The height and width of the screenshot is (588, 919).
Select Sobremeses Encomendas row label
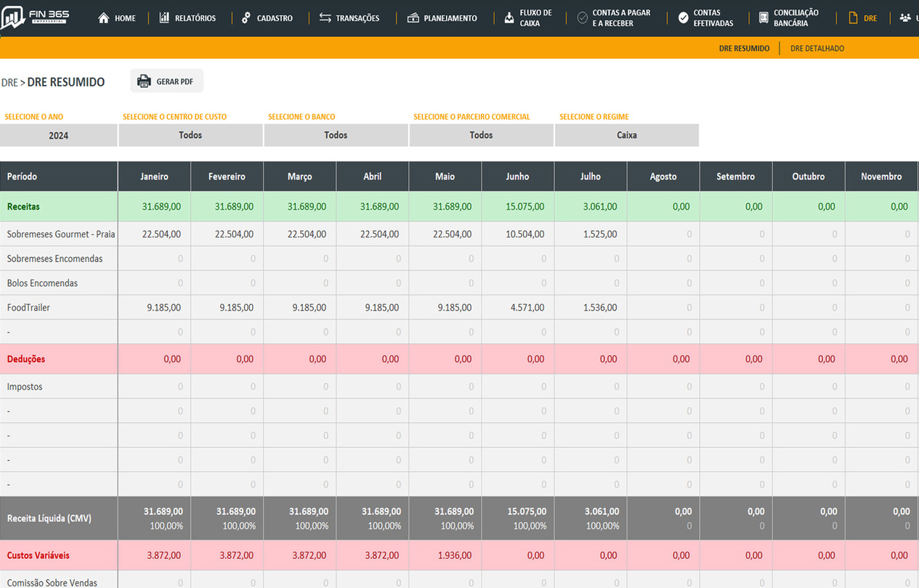tap(54, 258)
